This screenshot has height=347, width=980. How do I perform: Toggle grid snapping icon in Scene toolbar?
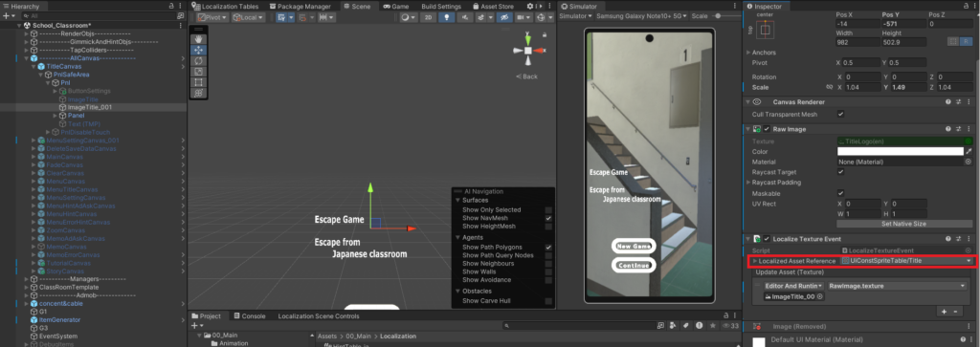point(282,17)
